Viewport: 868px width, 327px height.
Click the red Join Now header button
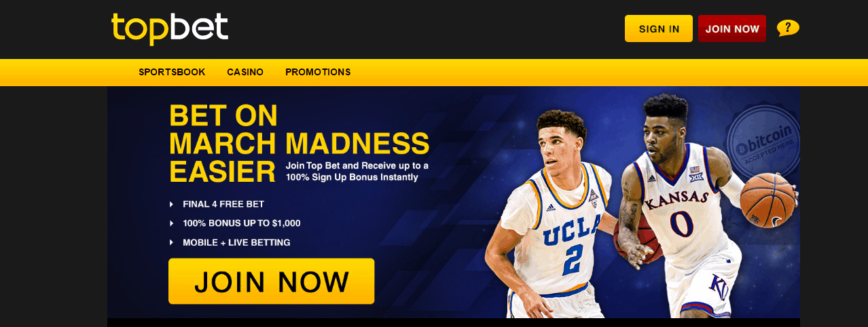[732, 28]
